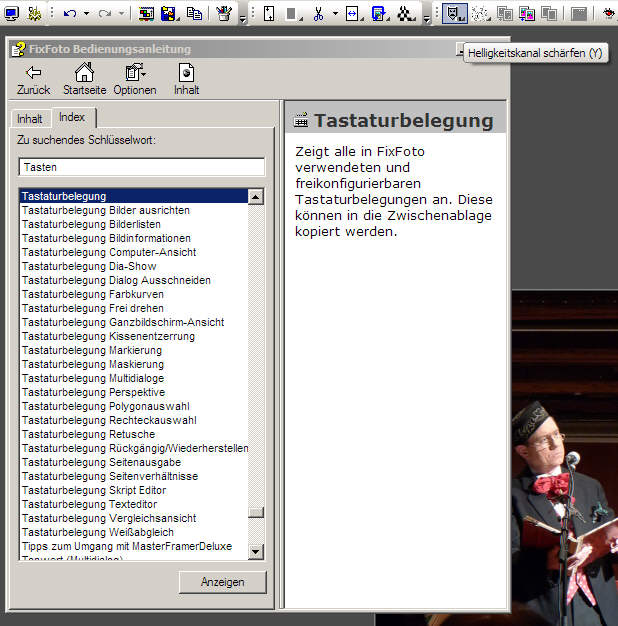
Task: Click the index list scroll down arrow
Action: [x=256, y=552]
